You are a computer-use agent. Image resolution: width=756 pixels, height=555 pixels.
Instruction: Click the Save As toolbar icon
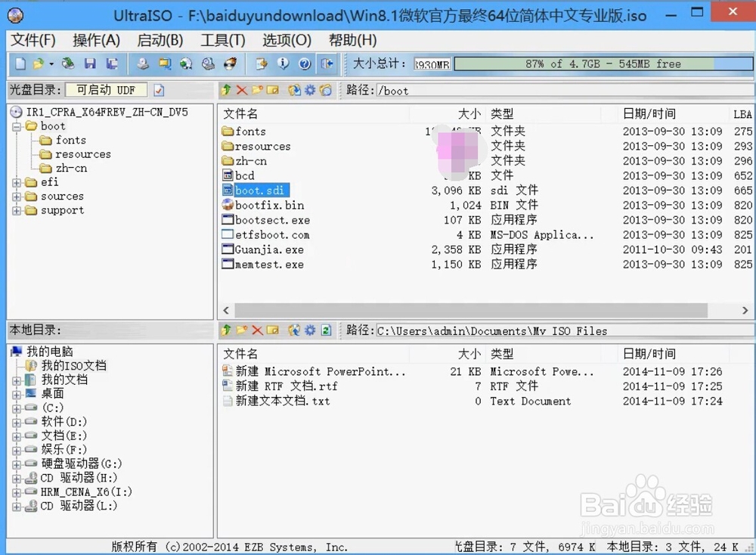click(x=113, y=64)
